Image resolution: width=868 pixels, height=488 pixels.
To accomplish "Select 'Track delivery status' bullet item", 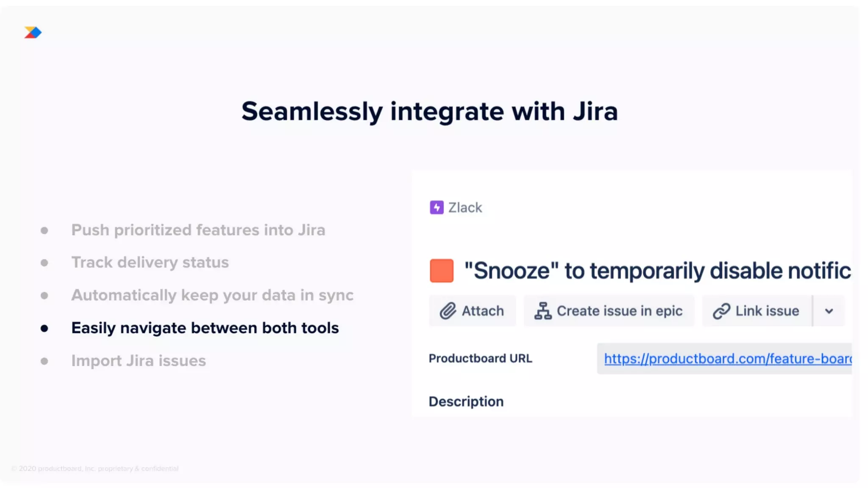I will 150,262.
